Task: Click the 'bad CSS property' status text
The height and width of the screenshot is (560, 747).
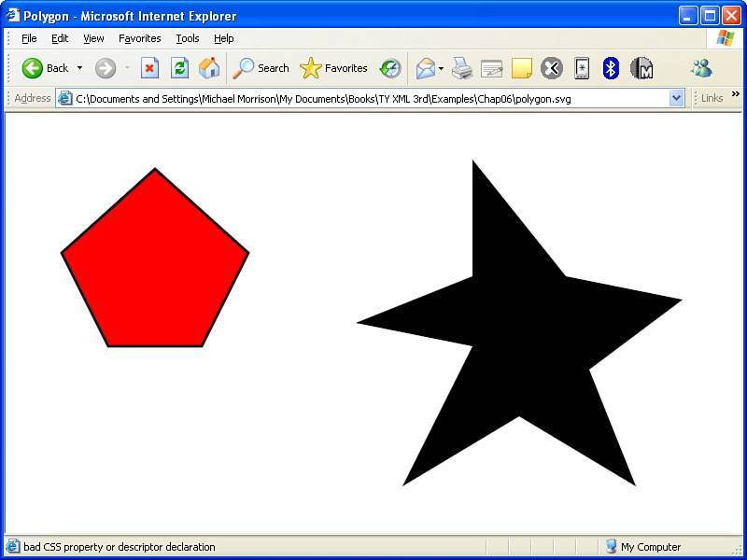Action: point(120,547)
